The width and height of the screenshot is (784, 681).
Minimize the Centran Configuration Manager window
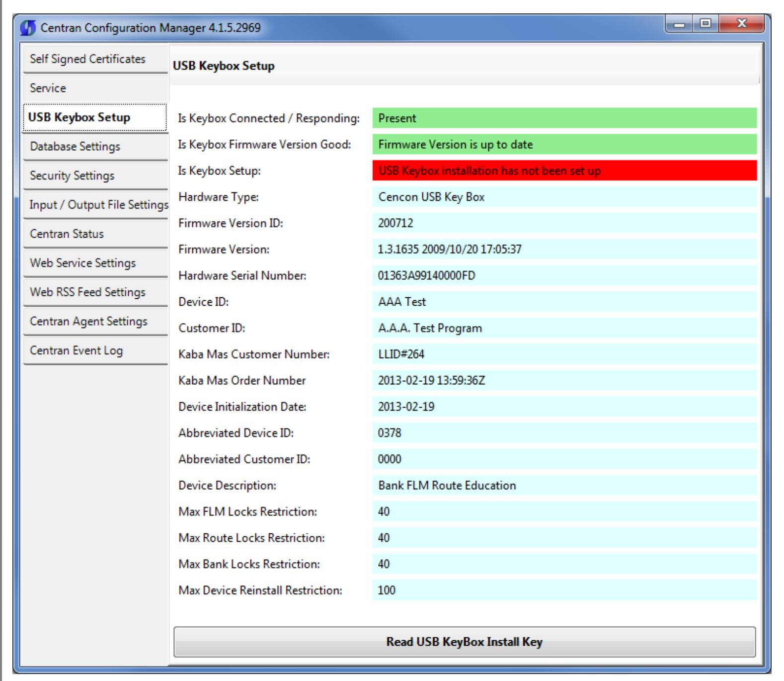(679, 24)
